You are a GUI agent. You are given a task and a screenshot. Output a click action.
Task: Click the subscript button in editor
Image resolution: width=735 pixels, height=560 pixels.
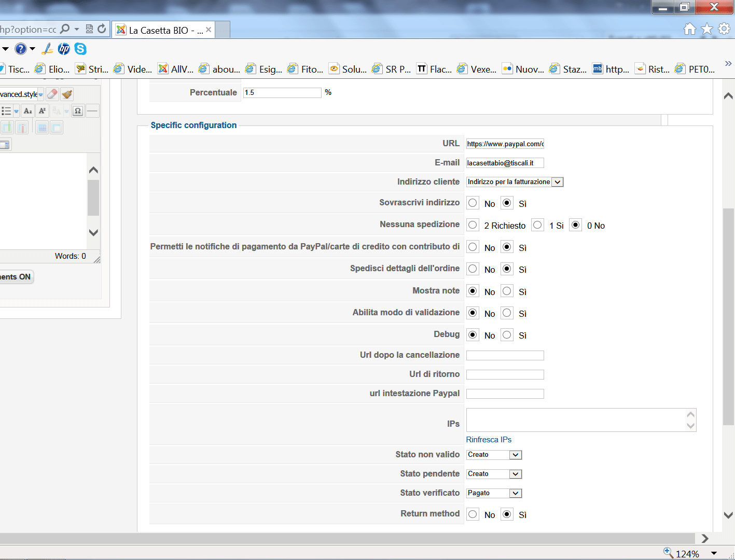28,111
